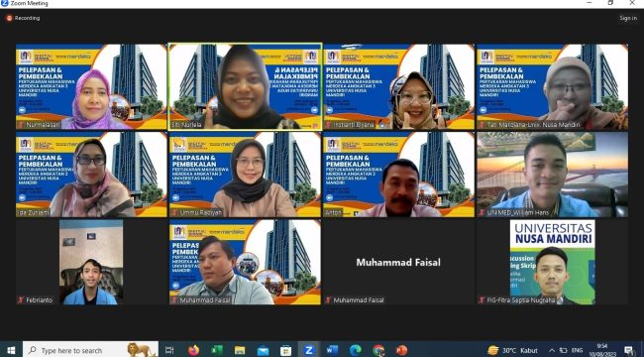Click the taskbar search box

[x=91, y=350]
